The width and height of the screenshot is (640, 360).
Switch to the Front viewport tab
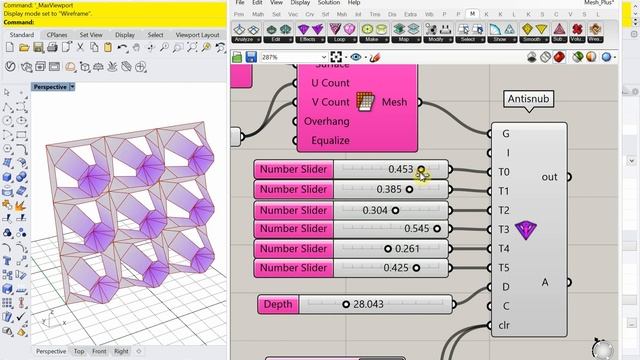pyautogui.click(x=99, y=351)
